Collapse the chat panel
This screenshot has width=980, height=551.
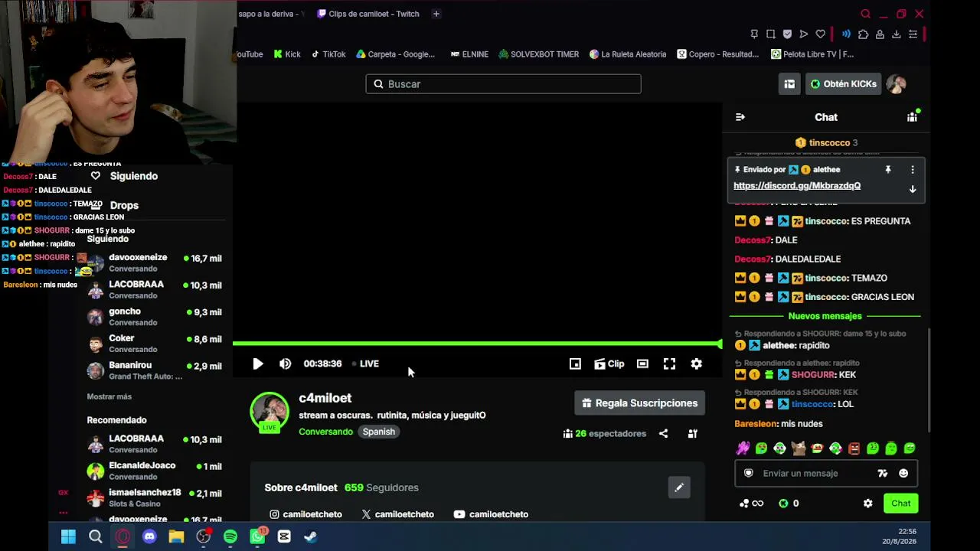pos(740,117)
